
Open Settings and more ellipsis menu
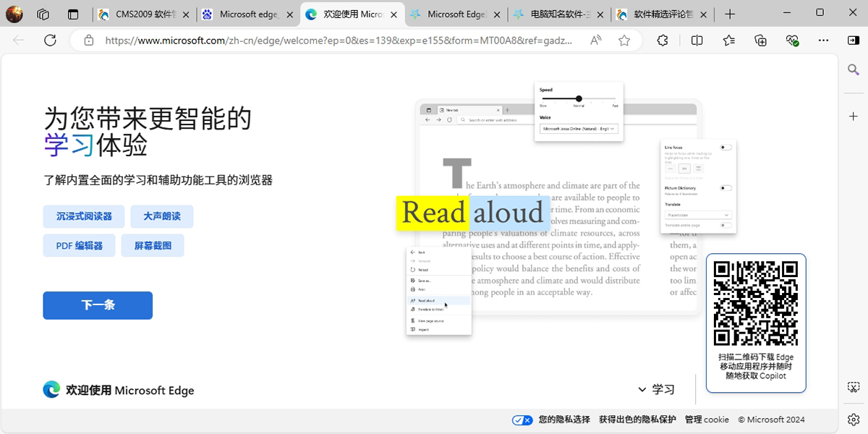[824, 41]
